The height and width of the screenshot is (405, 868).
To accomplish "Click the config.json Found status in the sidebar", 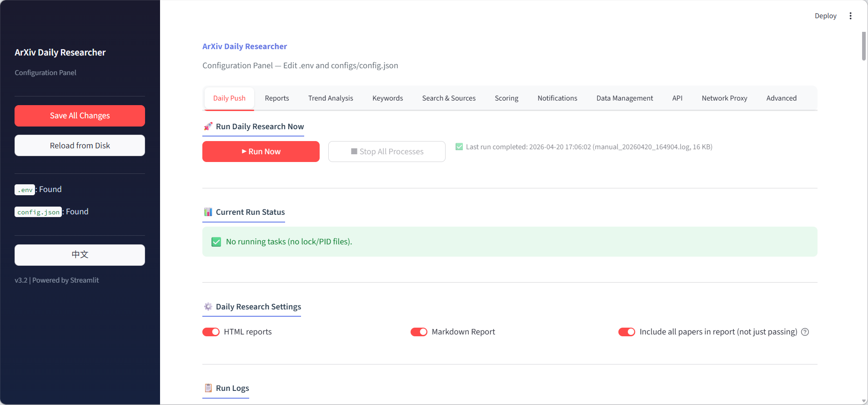I will 51,212.
